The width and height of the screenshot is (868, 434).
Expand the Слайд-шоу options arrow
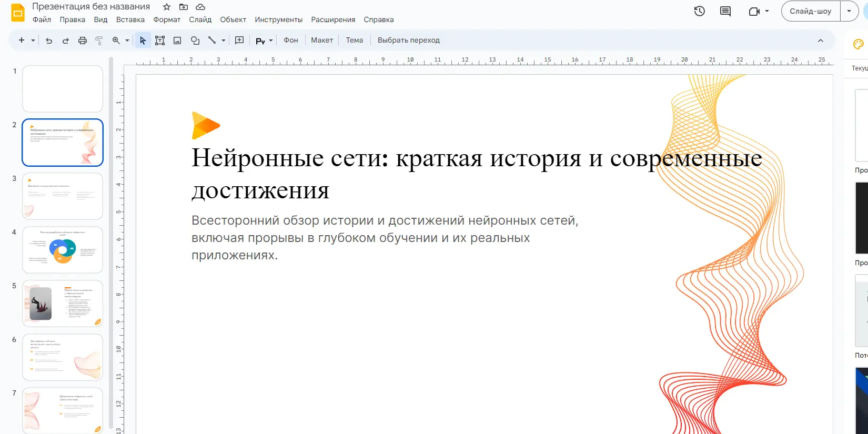(x=849, y=11)
